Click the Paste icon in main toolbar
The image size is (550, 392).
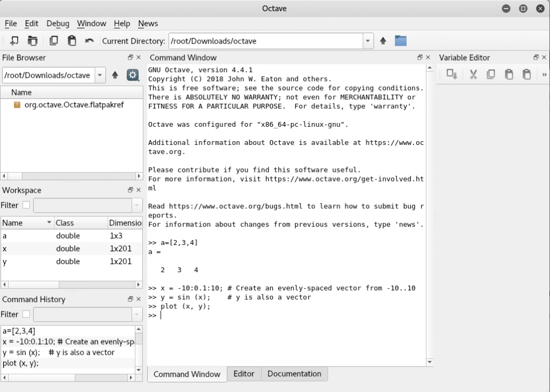click(72, 41)
